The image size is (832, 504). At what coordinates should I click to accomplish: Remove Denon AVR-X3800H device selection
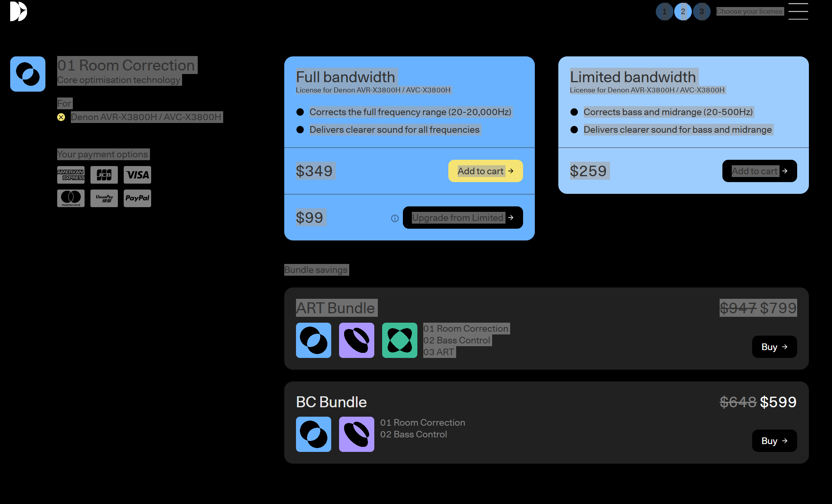(61, 117)
